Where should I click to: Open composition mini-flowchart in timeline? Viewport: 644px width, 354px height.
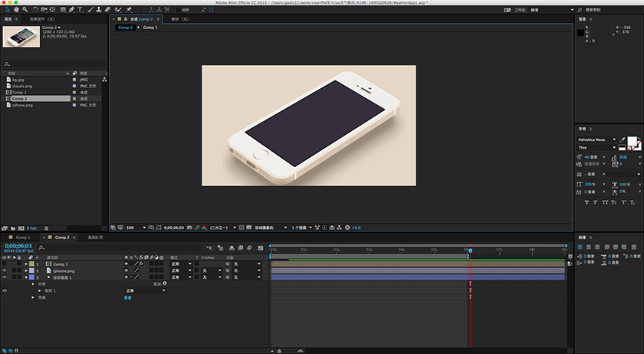[209, 247]
